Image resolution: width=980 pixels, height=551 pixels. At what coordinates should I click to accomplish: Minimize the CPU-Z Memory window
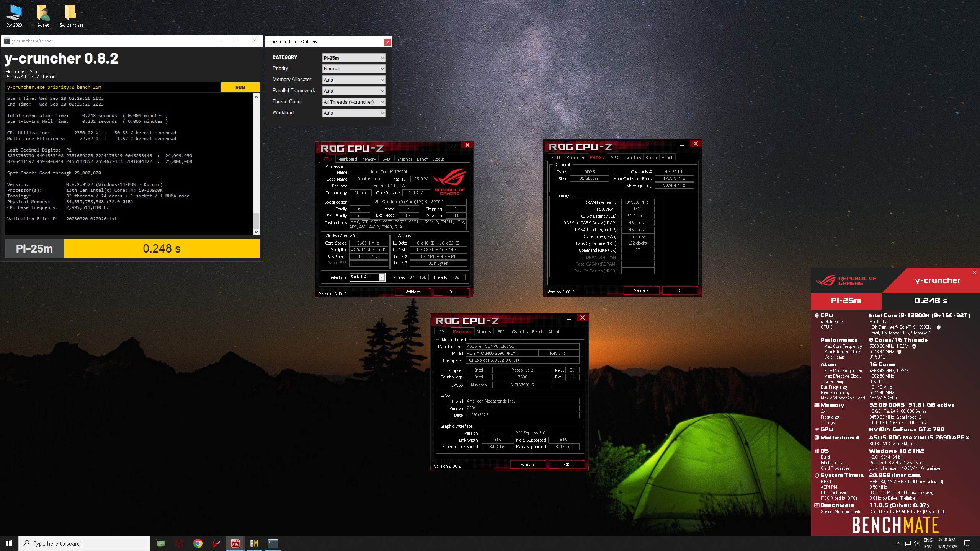682,145
